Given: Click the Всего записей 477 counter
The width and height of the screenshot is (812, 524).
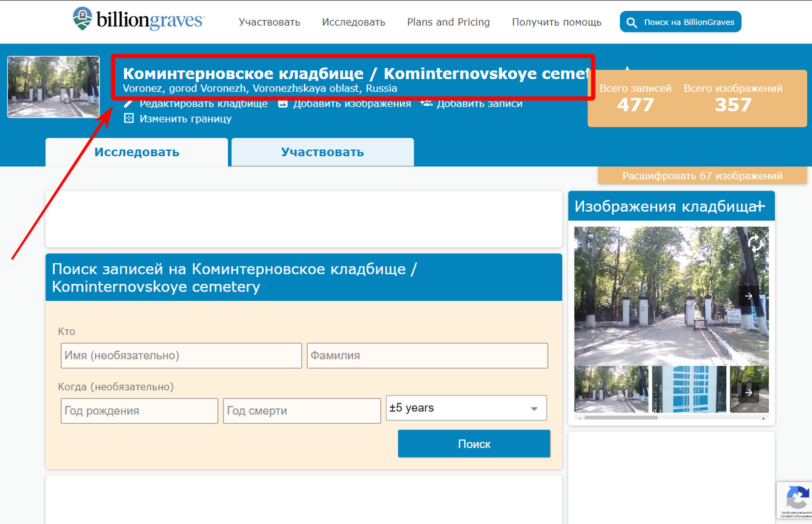Looking at the screenshot, I should pos(635,98).
